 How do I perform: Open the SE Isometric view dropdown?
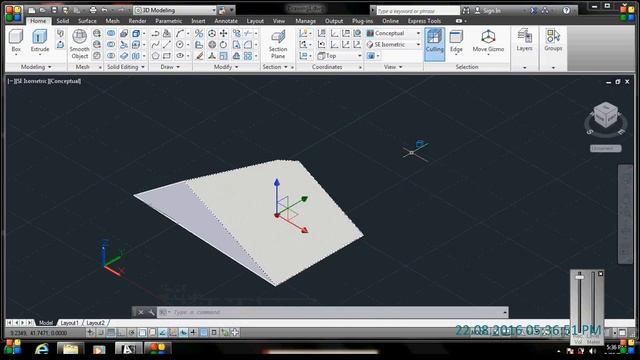coord(393,44)
